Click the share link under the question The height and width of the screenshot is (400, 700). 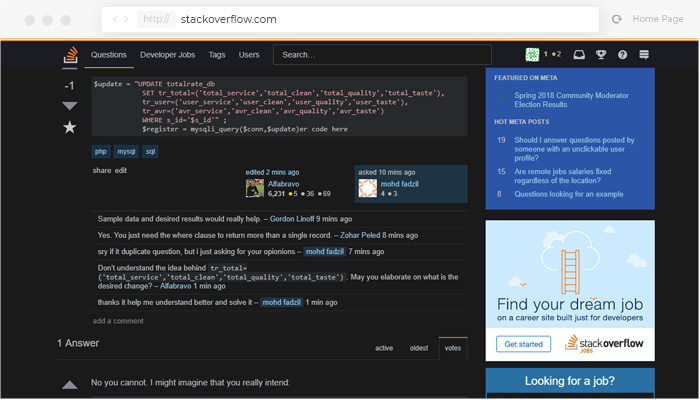click(x=102, y=171)
